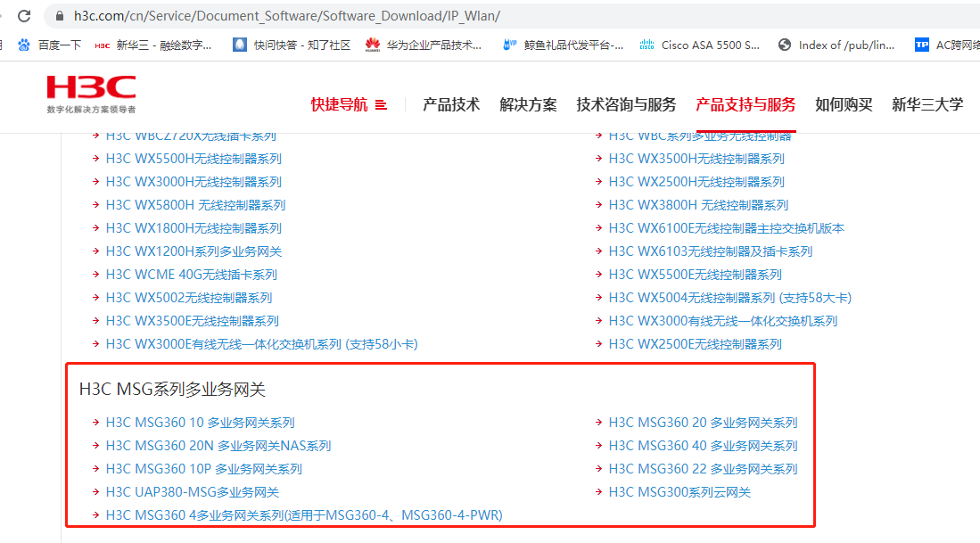Open H3C WX5800H 无线控制器系列 link

[x=195, y=205]
